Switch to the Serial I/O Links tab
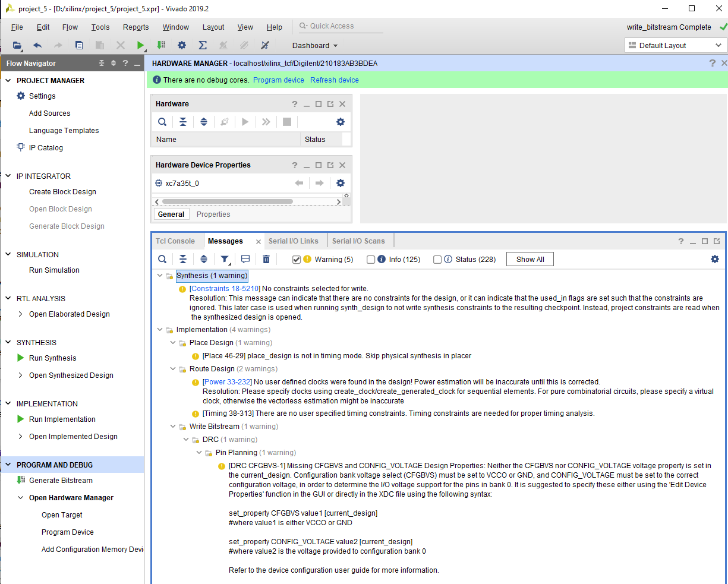Viewport: 728px width, 584px height. (294, 241)
